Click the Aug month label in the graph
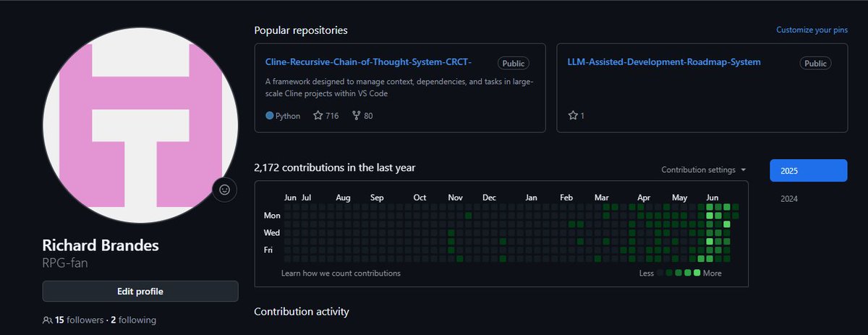The width and height of the screenshot is (868, 335). click(343, 197)
